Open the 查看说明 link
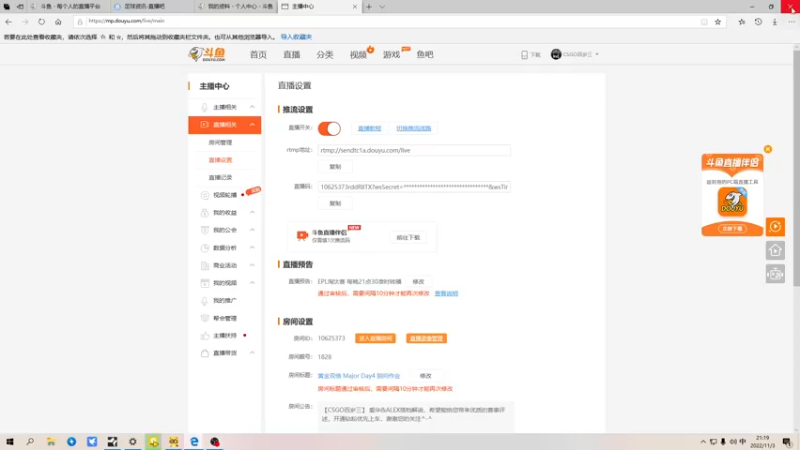Image resolution: width=800 pixels, height=450 pixels. click(446, 294)
